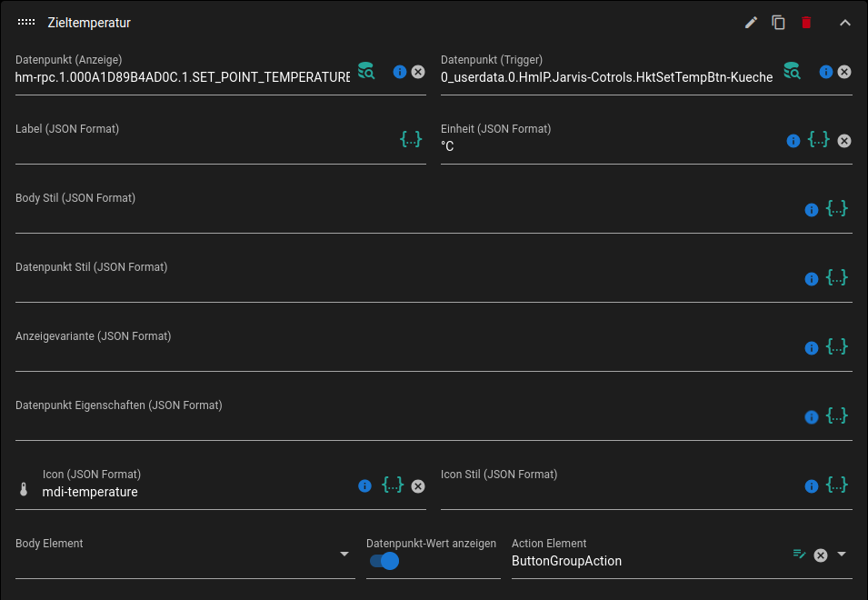Image resolution: width=868 pixels, height=600 pixels.
Task: Toggle Datenpunkt-Wert anzeigen switch off
Action: click(384, 561)
